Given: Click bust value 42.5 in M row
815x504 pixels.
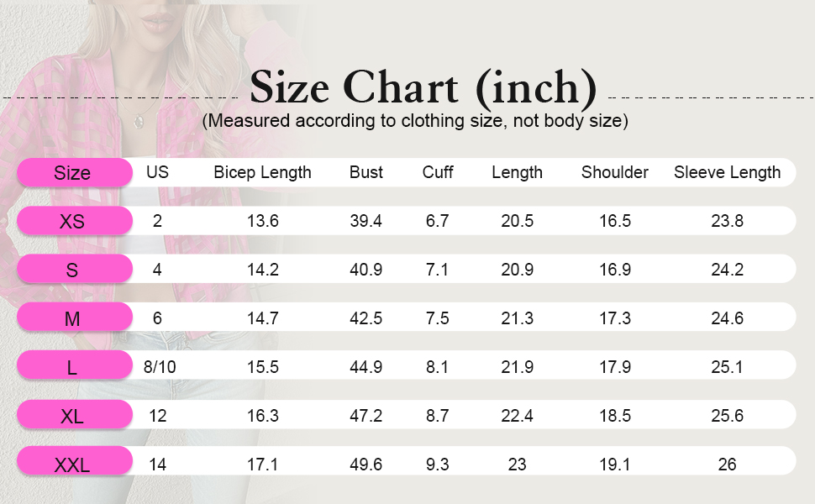Looking at the screenshot, I should pos(366,318).
